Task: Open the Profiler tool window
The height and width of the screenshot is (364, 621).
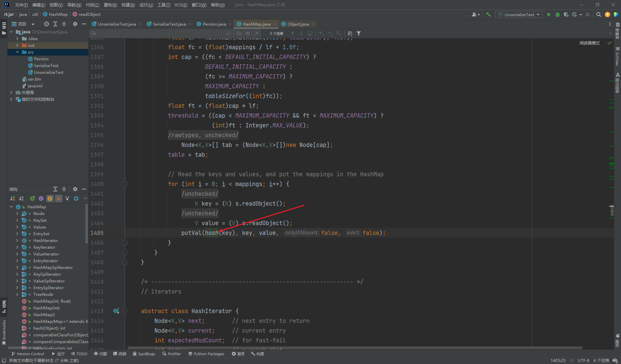Action: pos(171,354)
